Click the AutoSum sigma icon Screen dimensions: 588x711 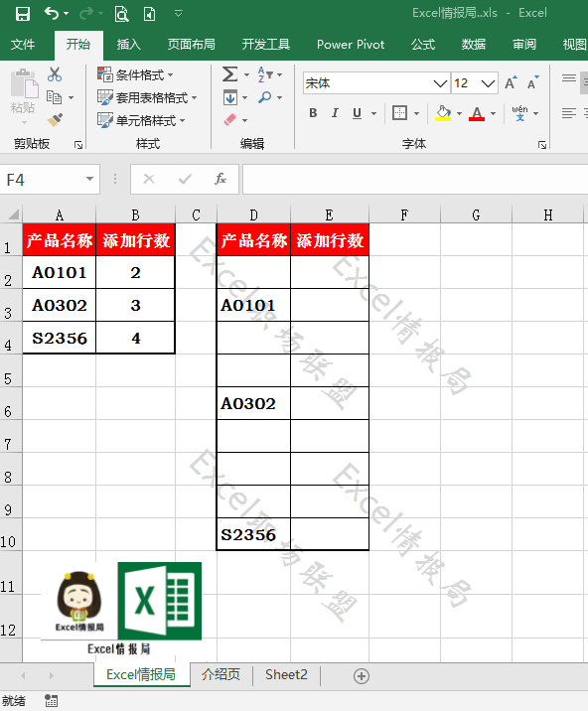[x=230, y=74]
